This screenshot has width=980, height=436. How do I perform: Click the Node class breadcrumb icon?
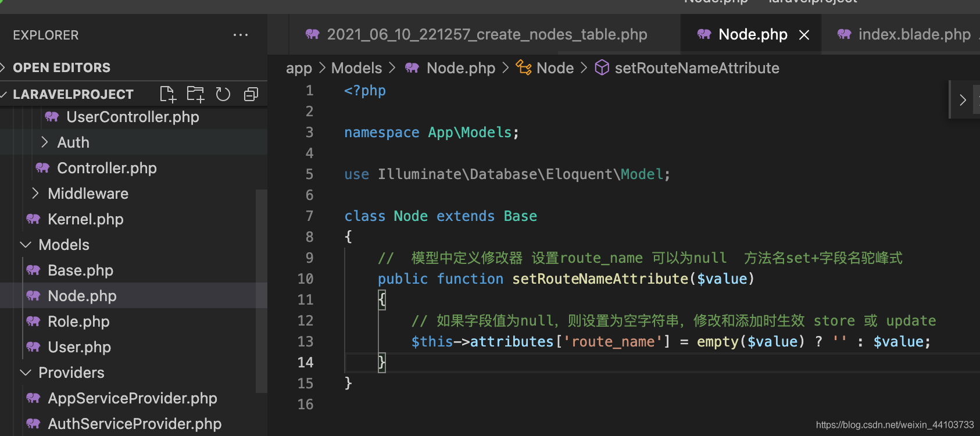pos(524,68)
